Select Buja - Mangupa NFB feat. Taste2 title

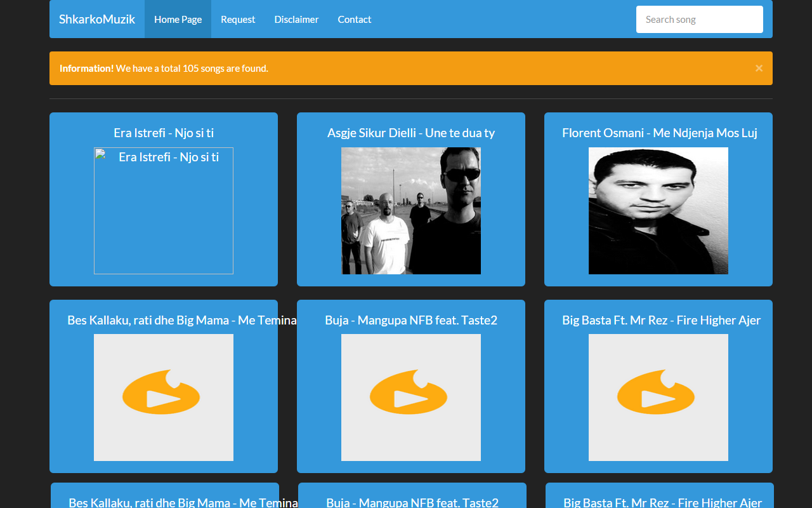point(411,320)
